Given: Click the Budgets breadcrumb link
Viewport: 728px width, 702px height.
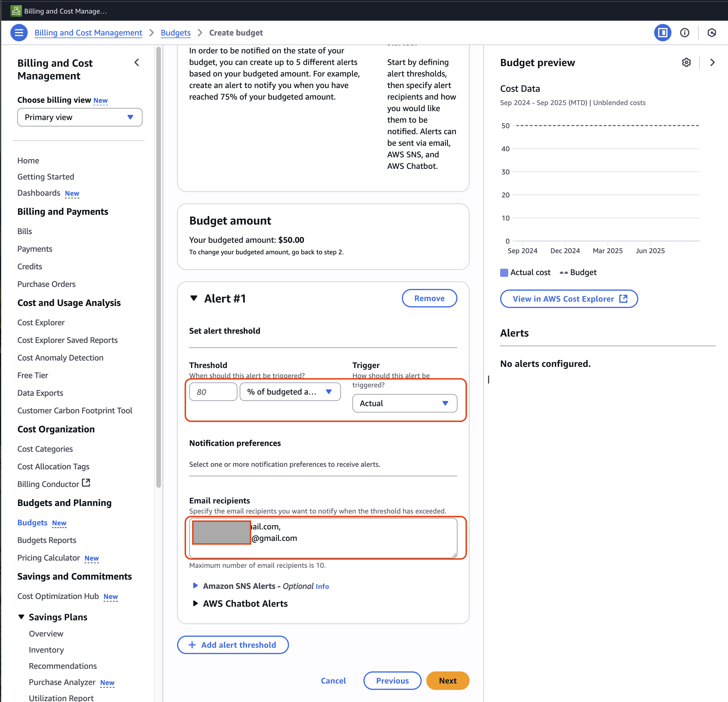Looking at the screenshot, I should coord(175,33).
